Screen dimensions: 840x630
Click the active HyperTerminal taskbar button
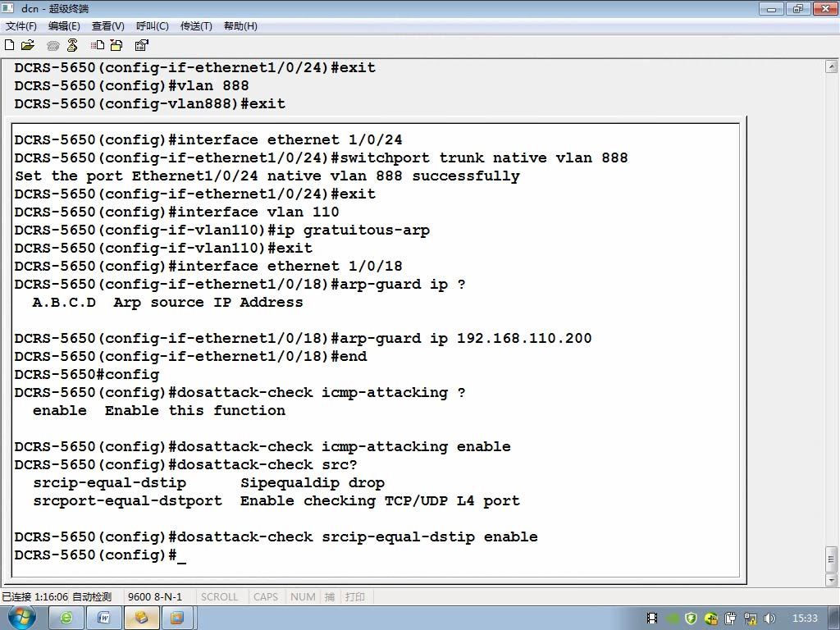[x=141, y=619]
